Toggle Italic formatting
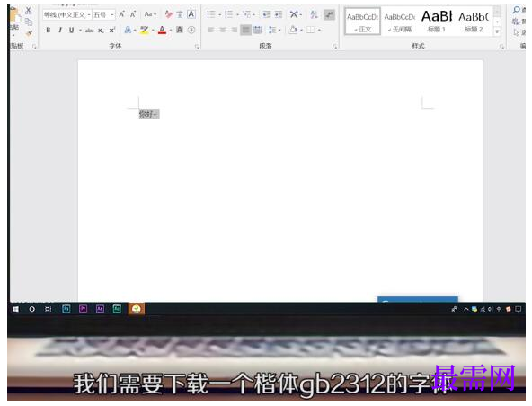This screenshot has height=406, width=532. (x=60, y=31)
